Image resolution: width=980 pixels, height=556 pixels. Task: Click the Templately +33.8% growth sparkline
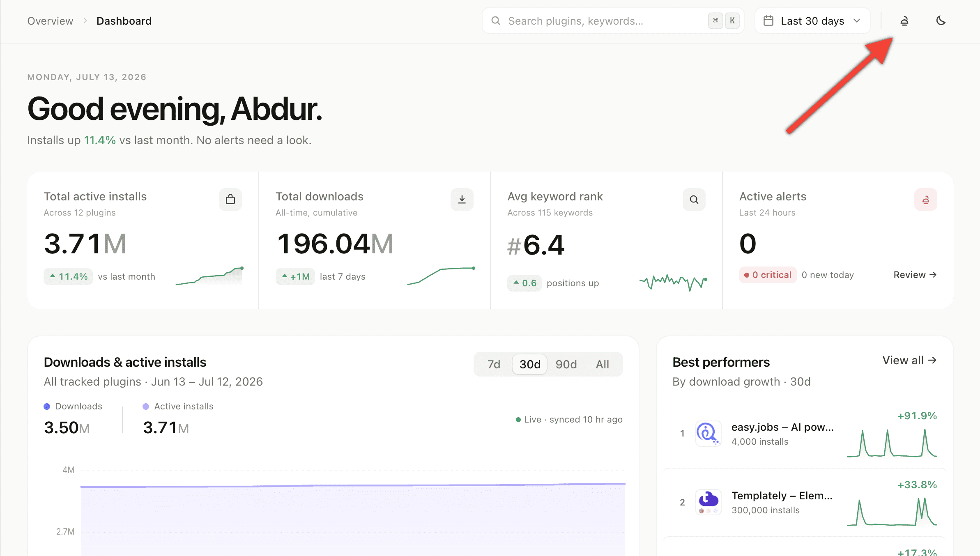[x=892, y=511]
